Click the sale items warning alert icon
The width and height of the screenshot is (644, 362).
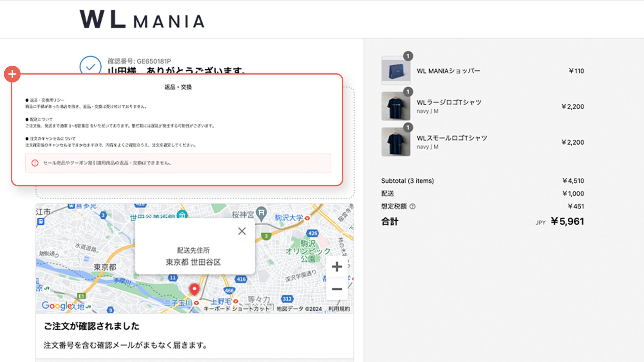35,163
